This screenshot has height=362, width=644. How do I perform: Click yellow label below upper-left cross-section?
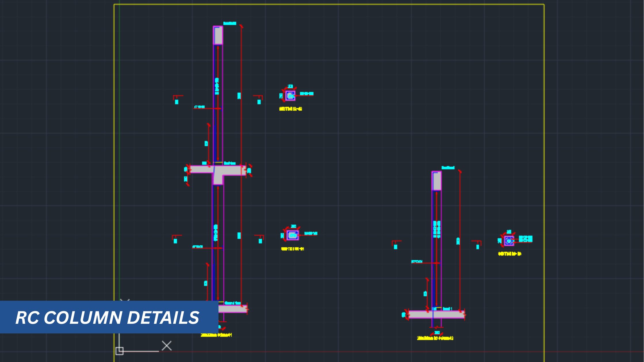pos(291,109)
